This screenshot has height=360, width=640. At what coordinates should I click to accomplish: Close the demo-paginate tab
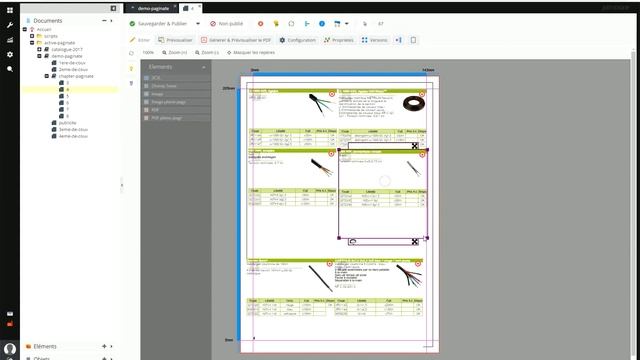pos(175,7)
